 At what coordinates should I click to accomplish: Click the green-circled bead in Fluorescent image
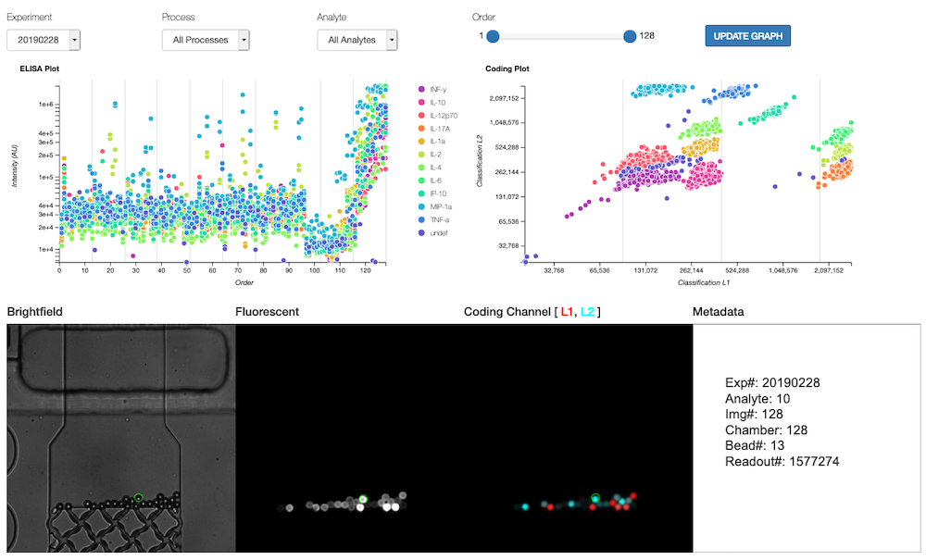(364, 499)
